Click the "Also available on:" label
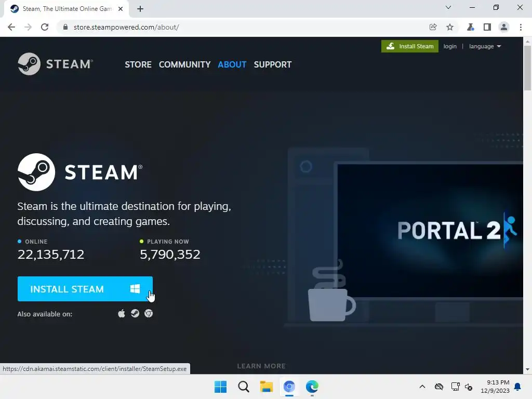The width and height of the screenshot is (532, 399). 45,314
